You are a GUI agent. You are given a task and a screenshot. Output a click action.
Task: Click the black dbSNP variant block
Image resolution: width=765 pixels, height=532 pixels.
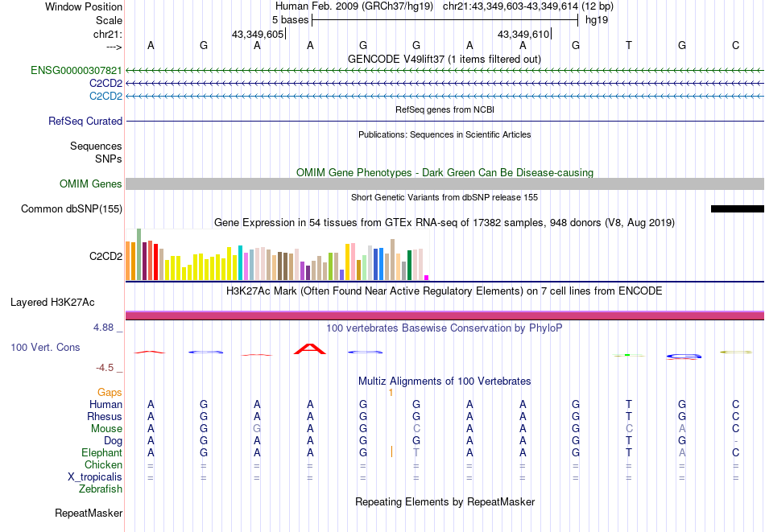(737, 208)
